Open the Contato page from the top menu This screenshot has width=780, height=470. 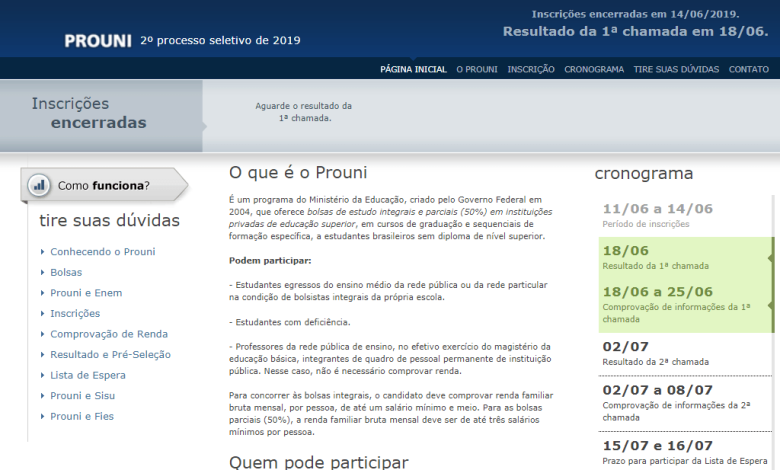point(749,69)
